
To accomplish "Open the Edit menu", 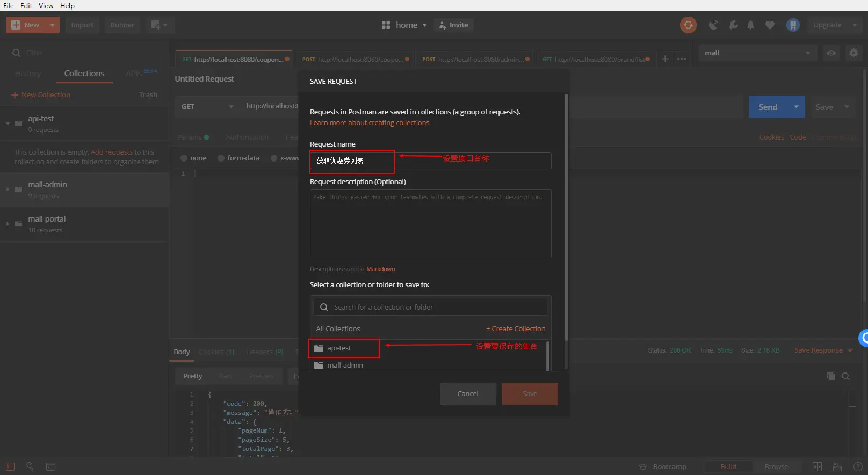I will [26, 5].
